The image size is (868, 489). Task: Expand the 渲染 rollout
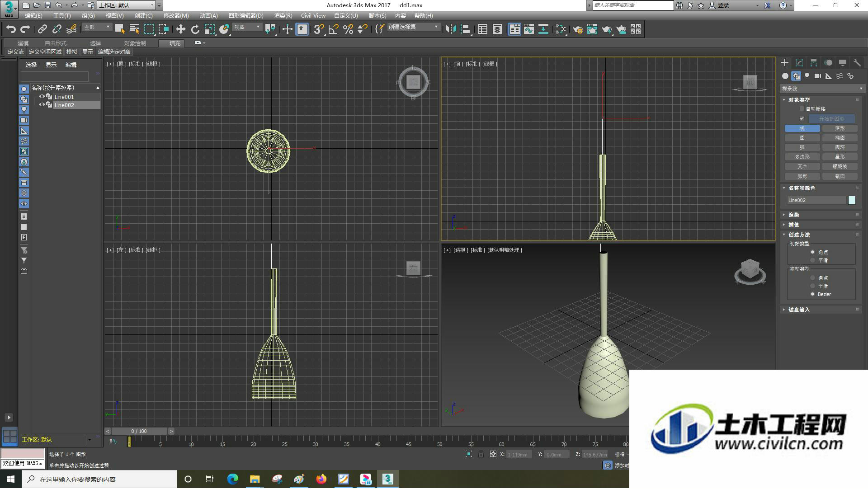click(794, 215)
